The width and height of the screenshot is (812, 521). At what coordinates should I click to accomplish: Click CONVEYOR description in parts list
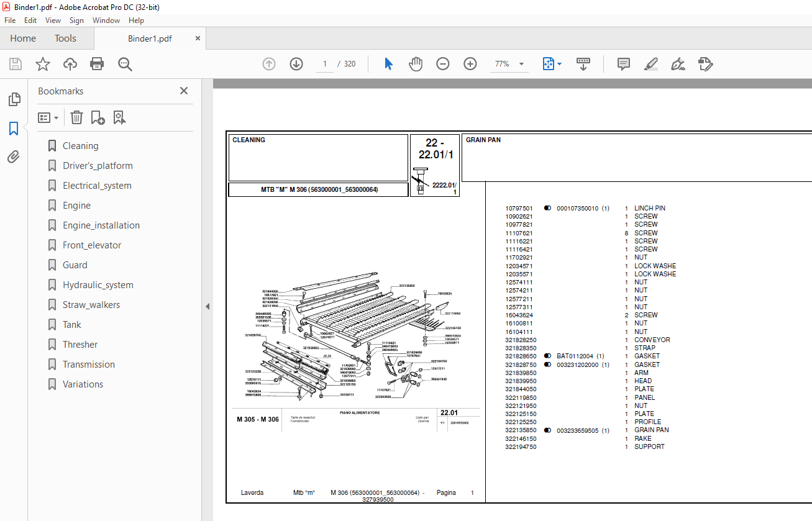point(652,340)
